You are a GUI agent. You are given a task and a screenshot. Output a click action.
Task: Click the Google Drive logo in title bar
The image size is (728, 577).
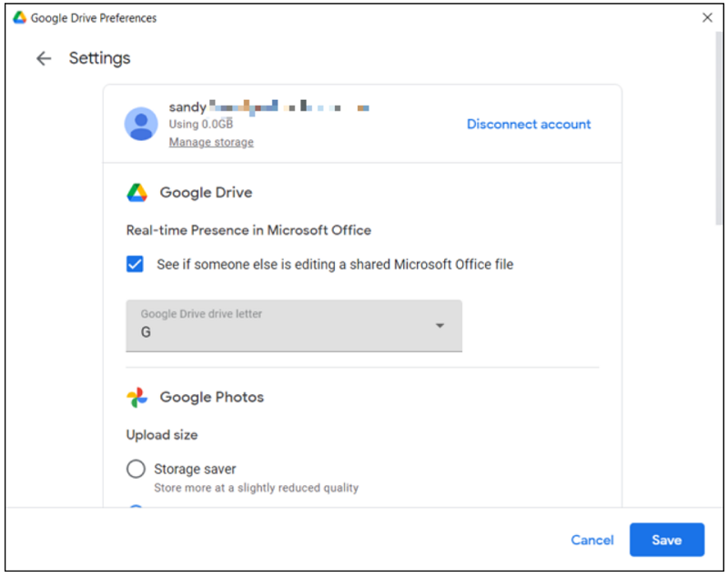pos(19,17)
